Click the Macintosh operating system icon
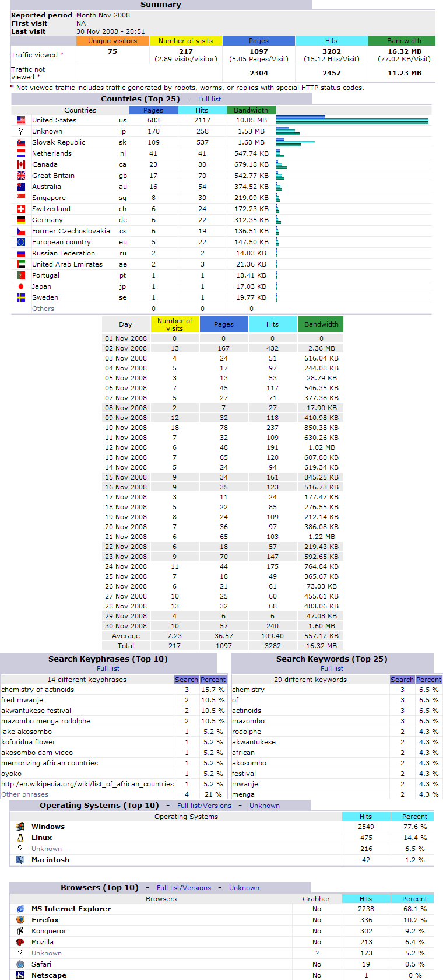The height and width of the screenshot is (980, 443). 20,860
